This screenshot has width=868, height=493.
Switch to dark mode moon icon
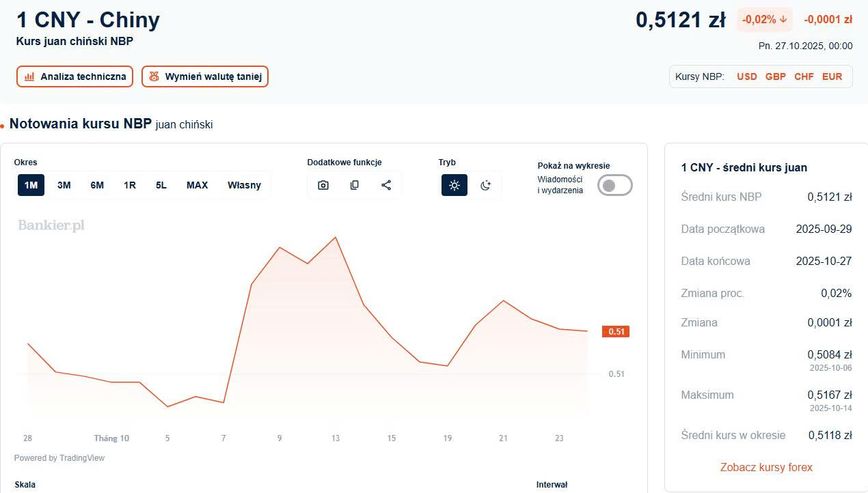coord(486,185)
